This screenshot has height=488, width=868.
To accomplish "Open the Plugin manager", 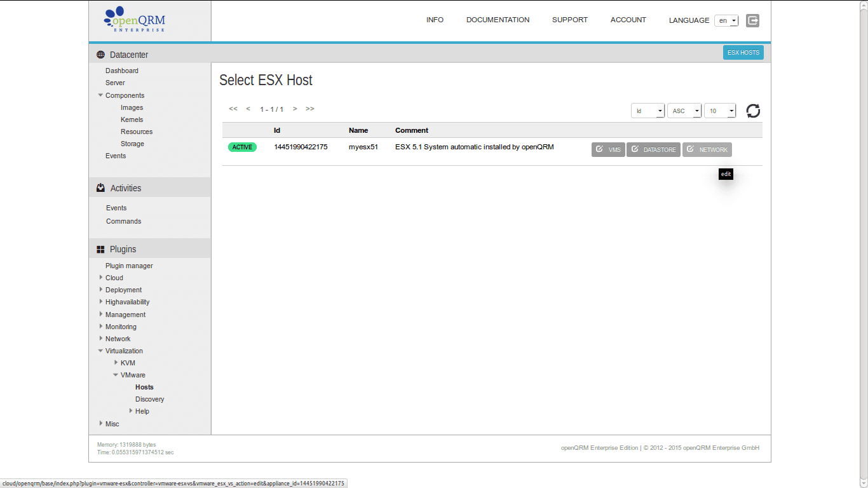I will click(x=129, y=266).
